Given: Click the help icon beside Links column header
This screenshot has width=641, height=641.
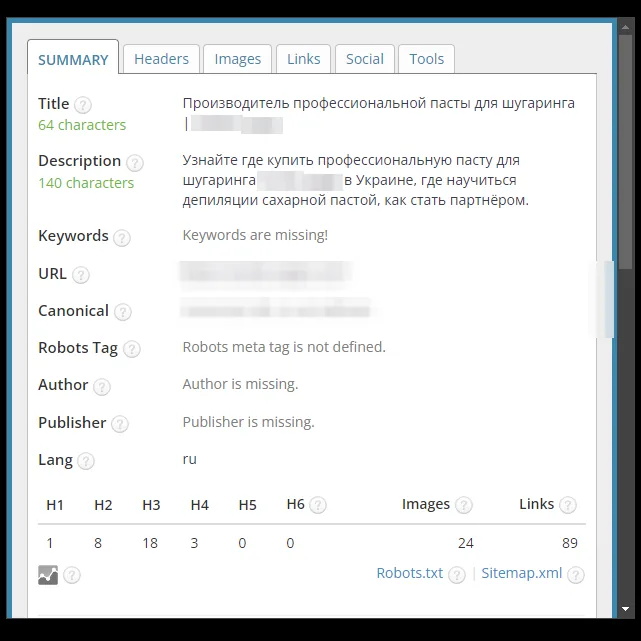Looking at the screenshot, I should click(568, 505).
